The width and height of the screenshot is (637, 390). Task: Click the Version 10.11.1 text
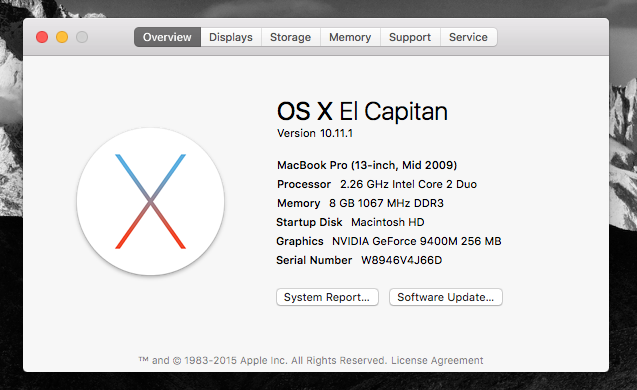point(315,133)
